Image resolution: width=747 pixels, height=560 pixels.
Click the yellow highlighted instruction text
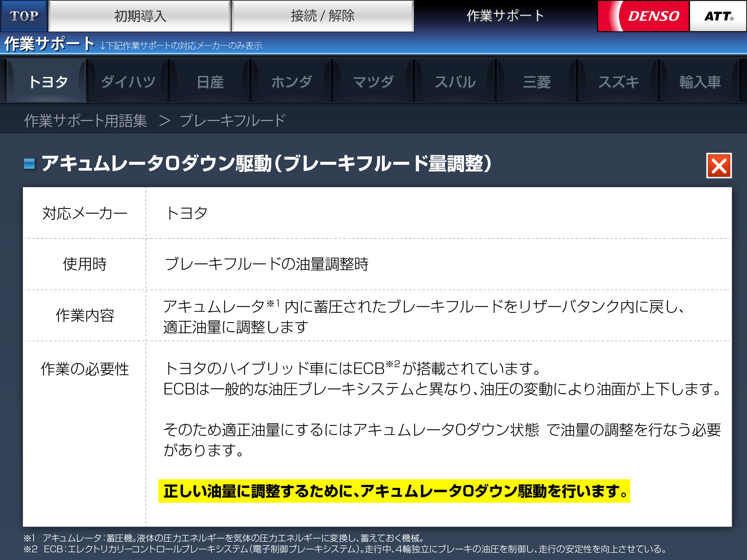(x=394, y=491)
